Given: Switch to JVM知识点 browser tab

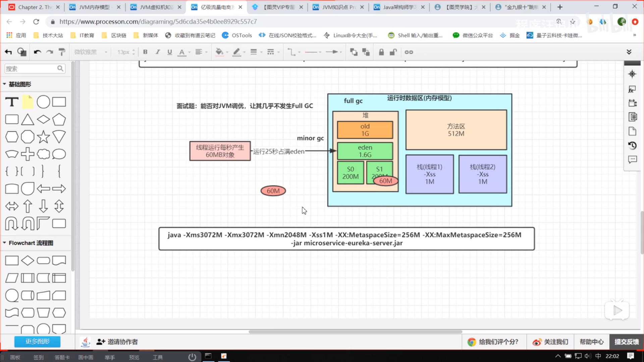Looking at the screenshot, I should 338,7.
